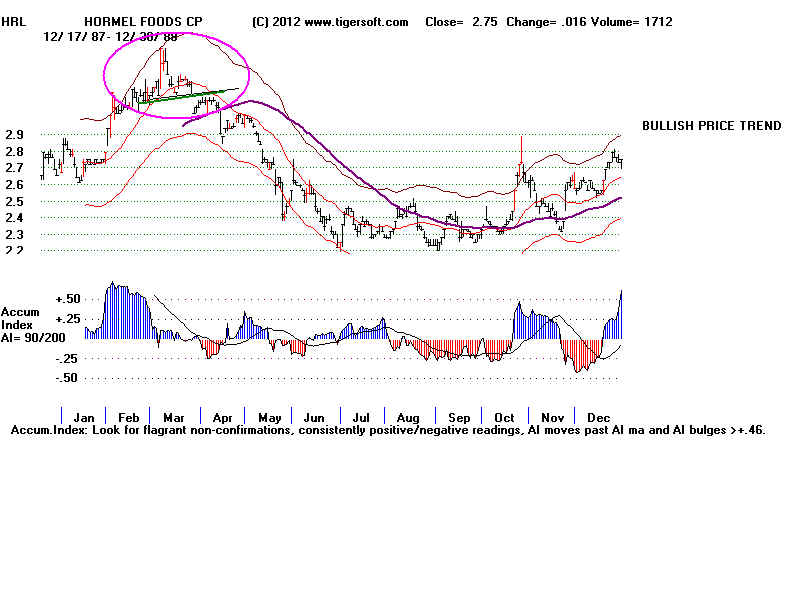Open the www.tigersoft.com copyright link
800x600 pixels.
[331, 21]
